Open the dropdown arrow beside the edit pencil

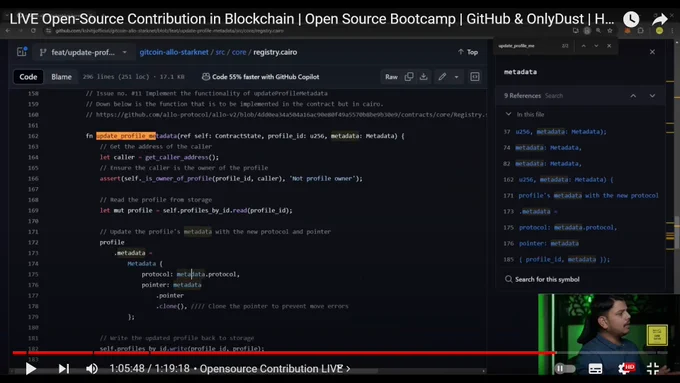click(x=456, y=77)
